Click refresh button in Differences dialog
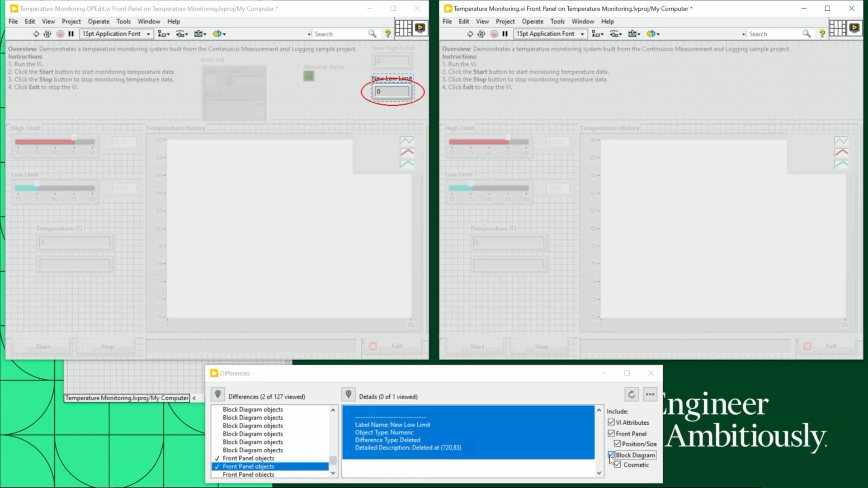Image resolution: width=868 pixels, height=488 pixels. point(632,394)
